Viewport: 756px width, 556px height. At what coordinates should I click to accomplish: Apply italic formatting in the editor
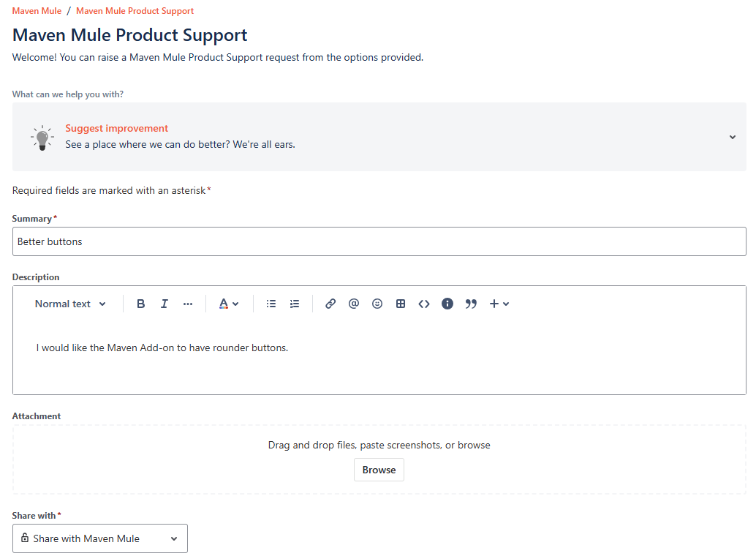point(165,304)
